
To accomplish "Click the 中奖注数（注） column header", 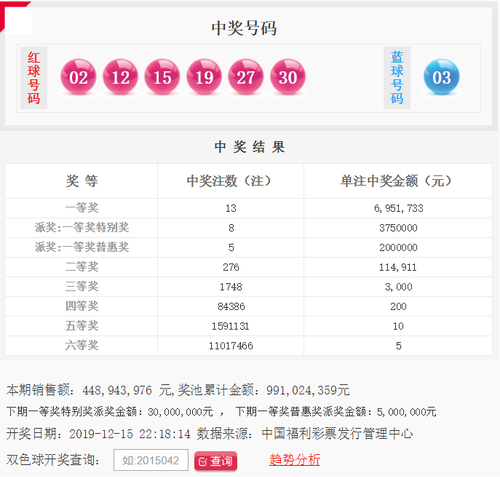I will [x=230, y=181].
